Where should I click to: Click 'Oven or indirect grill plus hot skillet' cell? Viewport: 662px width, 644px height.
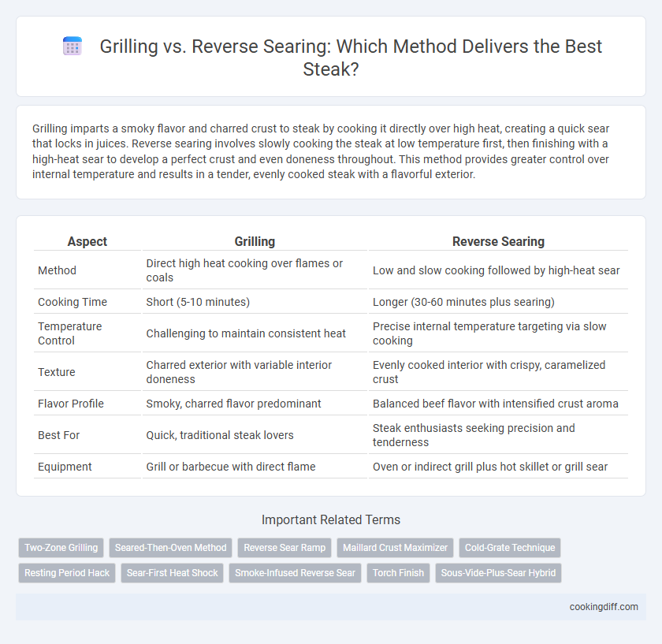point(498,467)
